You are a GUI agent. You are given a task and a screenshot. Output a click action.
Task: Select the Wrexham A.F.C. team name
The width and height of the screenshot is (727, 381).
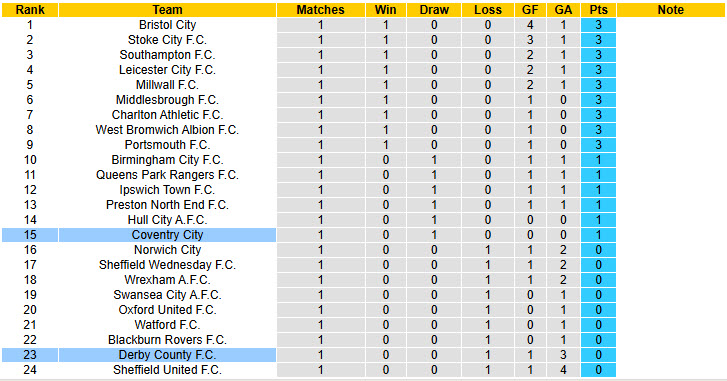167,280
